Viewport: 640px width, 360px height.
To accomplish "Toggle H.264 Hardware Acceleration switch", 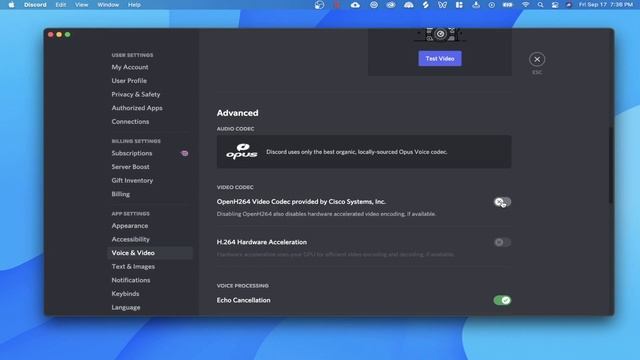I will pos(502,242).
